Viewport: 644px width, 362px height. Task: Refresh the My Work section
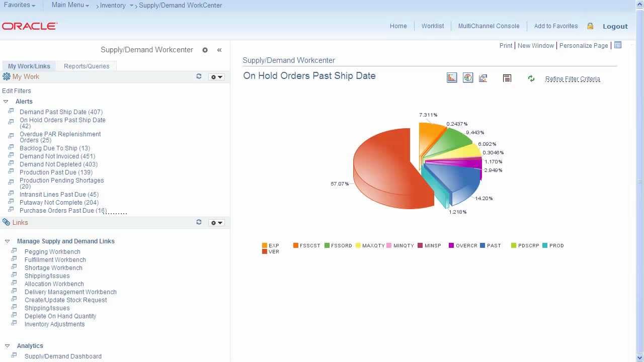[x=199, y=76]
